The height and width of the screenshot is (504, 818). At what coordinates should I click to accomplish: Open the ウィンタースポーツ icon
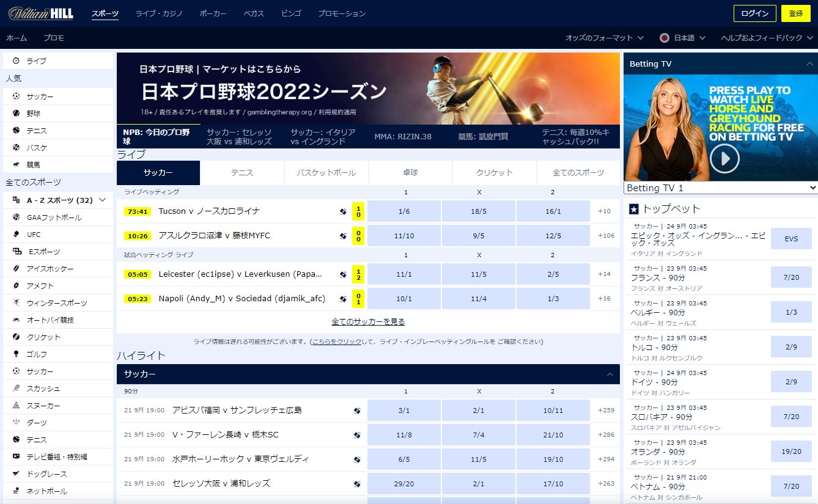click(x=16, y=303)
